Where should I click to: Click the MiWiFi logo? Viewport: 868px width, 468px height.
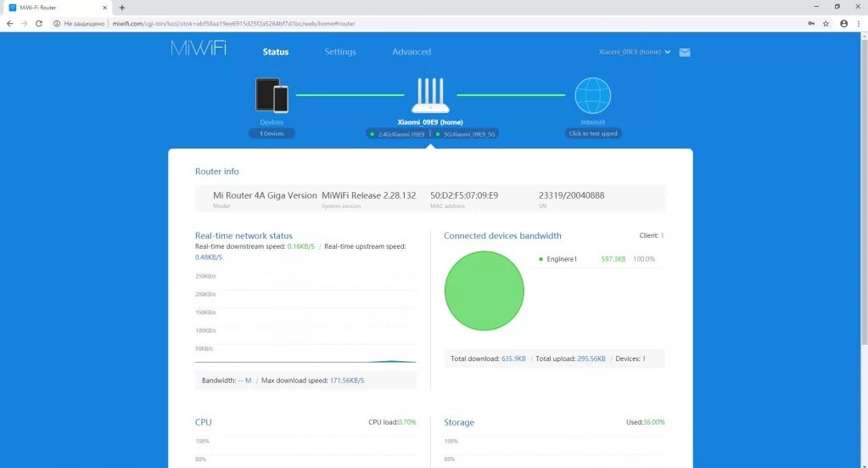point(199,48)
